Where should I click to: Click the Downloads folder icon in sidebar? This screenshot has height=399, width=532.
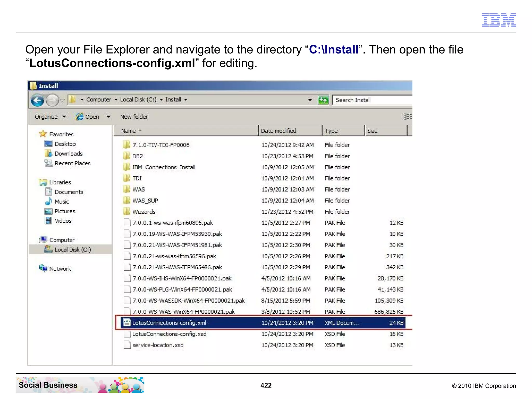tap(49, 154)
